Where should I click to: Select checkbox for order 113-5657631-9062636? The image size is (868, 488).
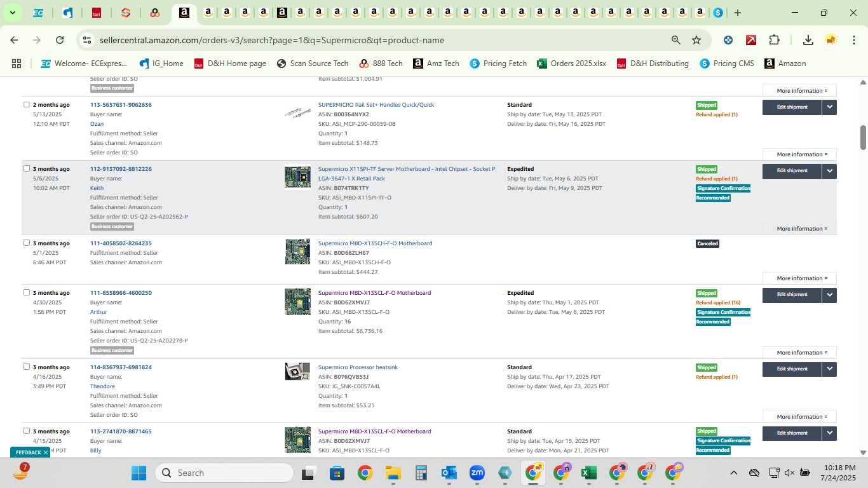(27, 105)
